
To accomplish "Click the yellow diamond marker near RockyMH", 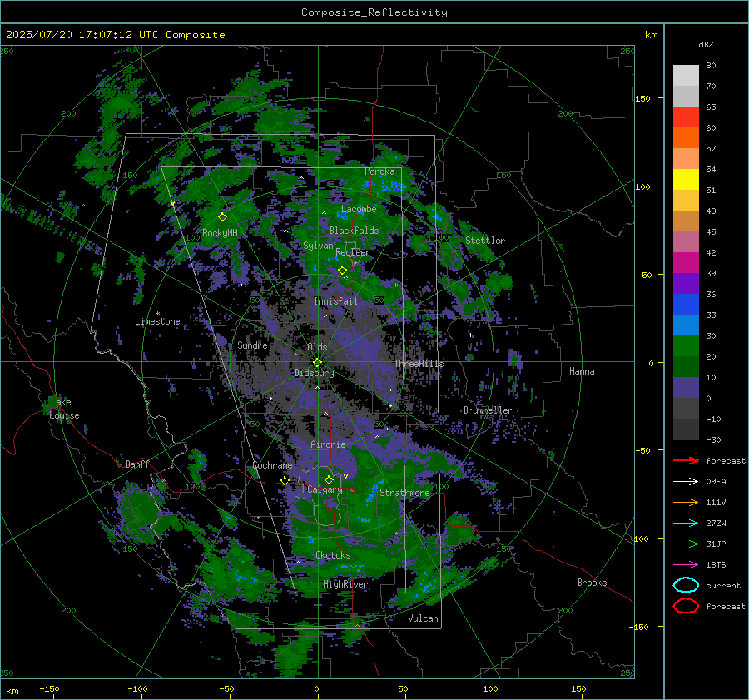I will point(222,217).
